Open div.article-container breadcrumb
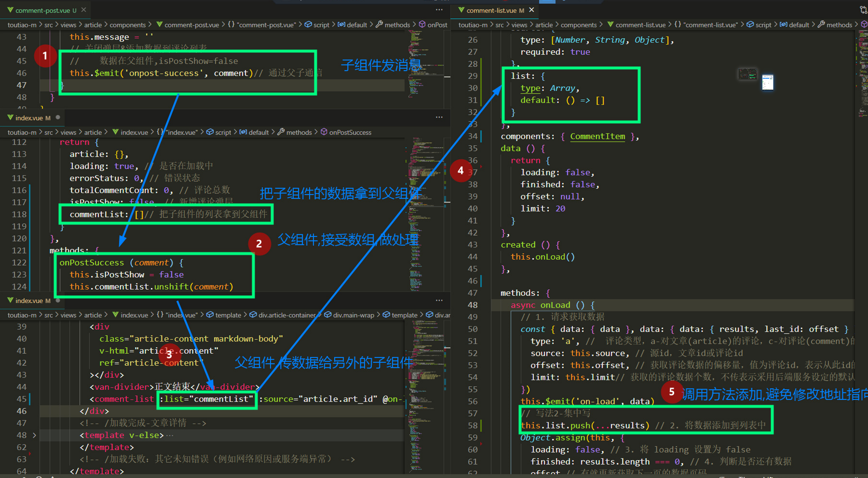Image resolution: width=868 pixels, height=478 pixels. pyautogui.click(x=283, y=315)
